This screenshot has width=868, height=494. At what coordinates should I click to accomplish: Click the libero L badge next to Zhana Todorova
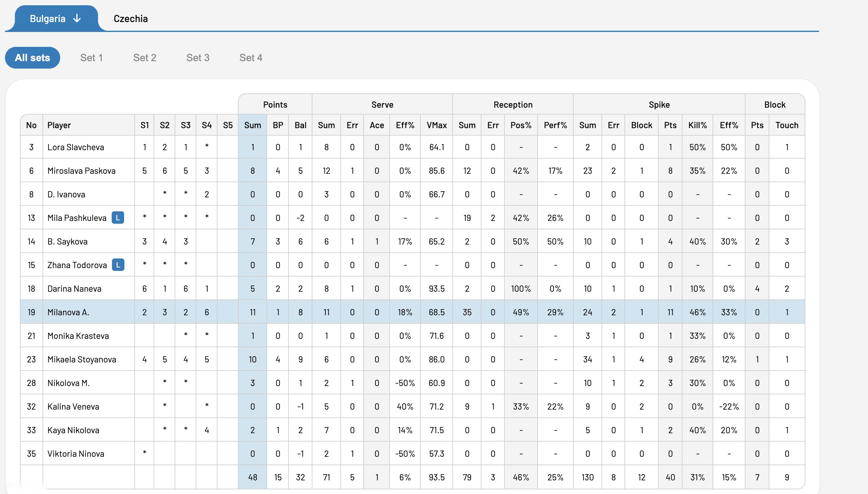pyautogui.click(x=118, y=265)
